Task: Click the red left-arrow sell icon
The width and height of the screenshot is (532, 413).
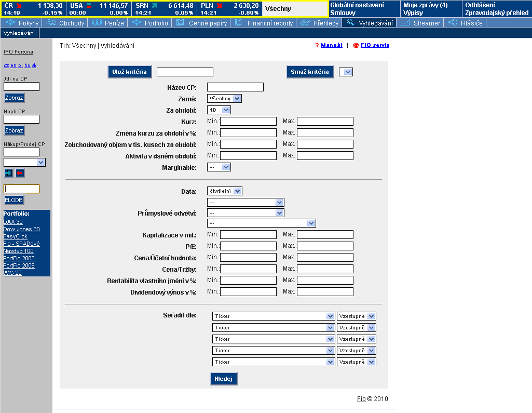Action: pyautogui.click(x=20, y=173)
